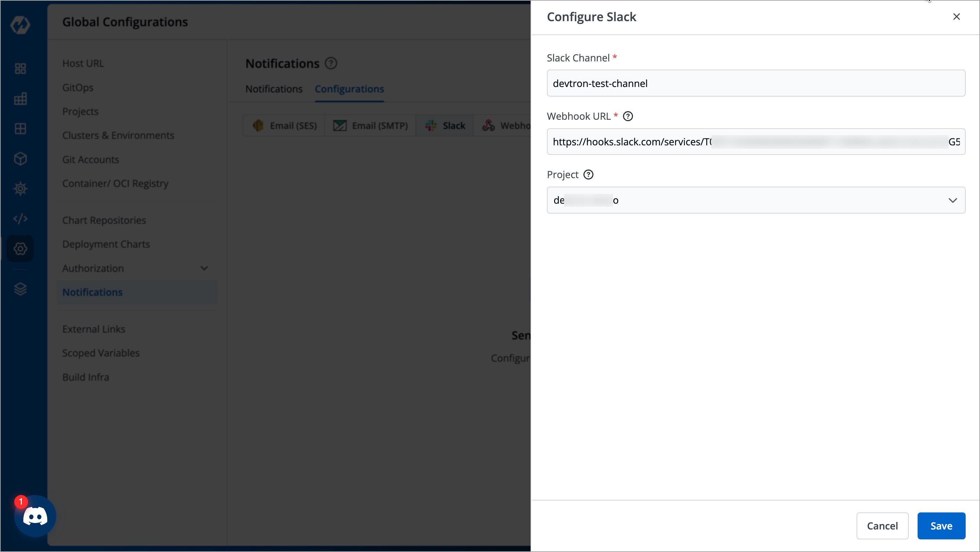
Task: Select the Security scan sidebar icon
Action: [20, 188]
